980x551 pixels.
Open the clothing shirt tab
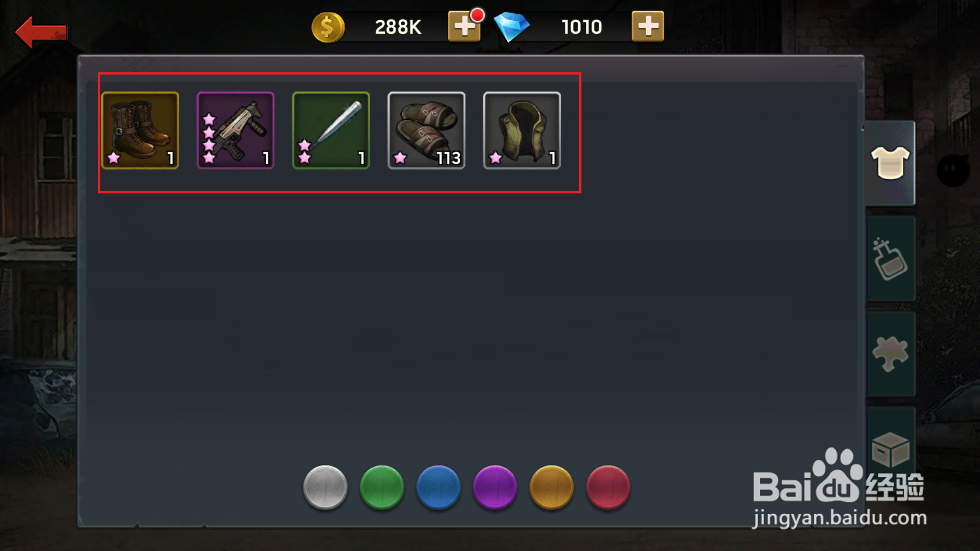(x=890, y=163)
